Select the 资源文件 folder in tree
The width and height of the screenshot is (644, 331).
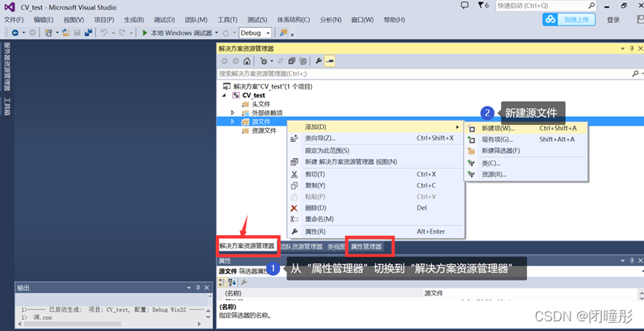point(264,130)
